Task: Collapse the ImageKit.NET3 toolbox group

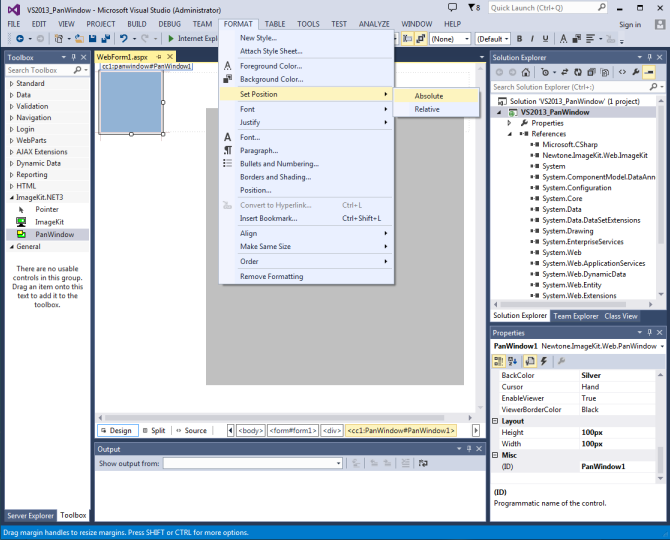Action: pos(12,198)
